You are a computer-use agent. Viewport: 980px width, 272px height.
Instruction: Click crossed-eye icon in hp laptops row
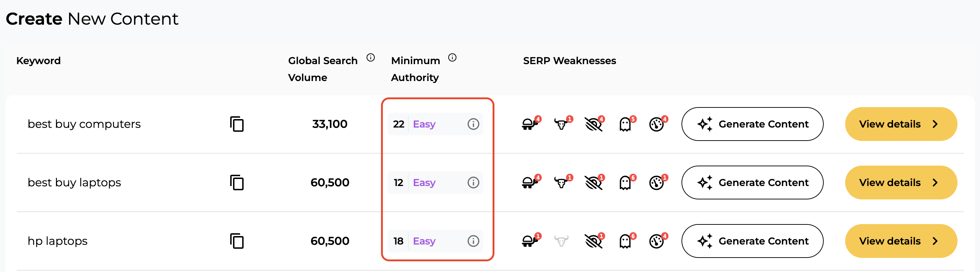593,241
